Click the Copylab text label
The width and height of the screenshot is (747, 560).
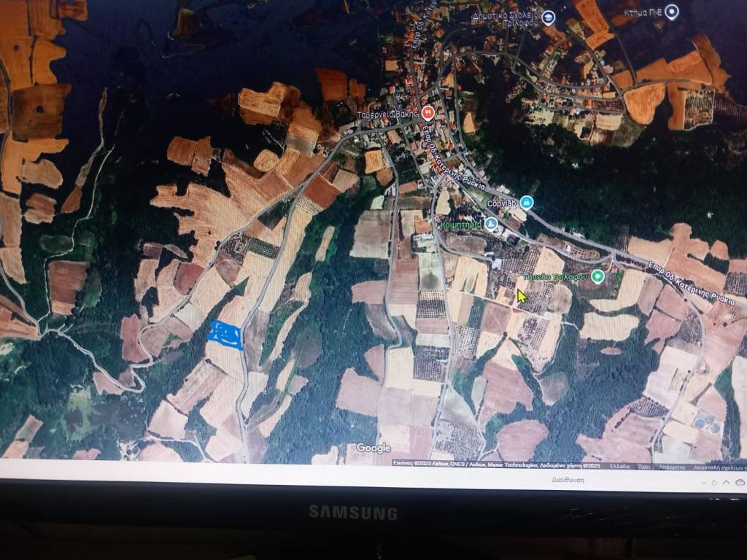tap(501, 202)
